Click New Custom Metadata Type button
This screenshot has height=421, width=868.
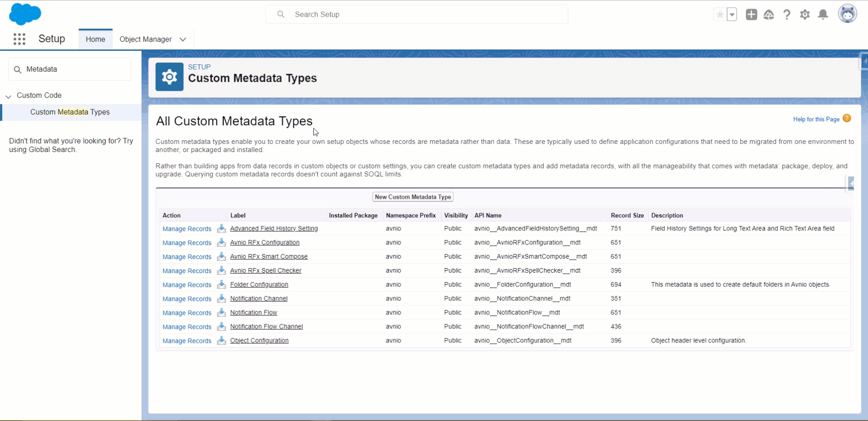413,197
